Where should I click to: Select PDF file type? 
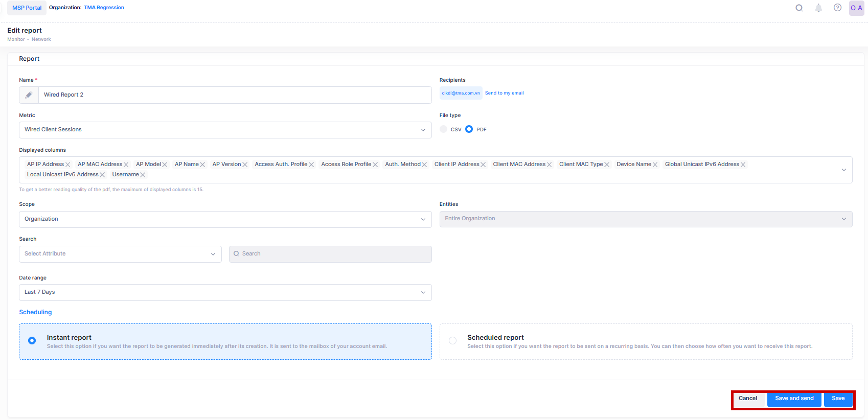pos(469,129)
